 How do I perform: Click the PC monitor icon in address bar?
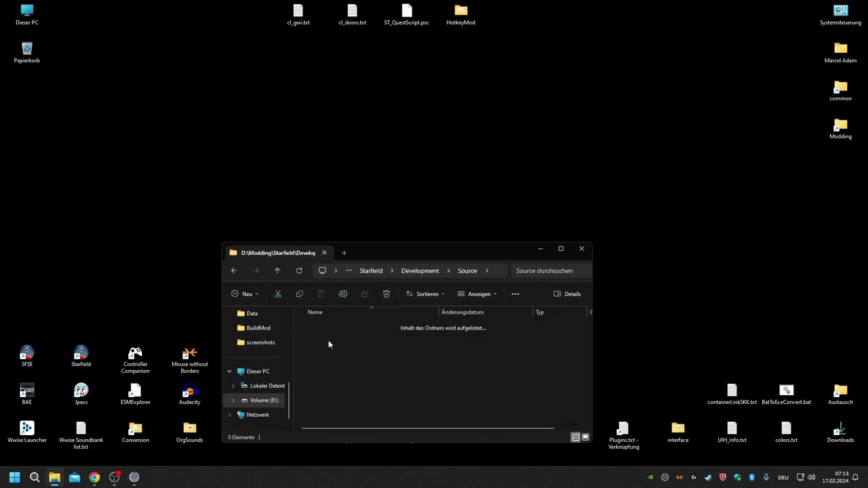click(322, 270)
